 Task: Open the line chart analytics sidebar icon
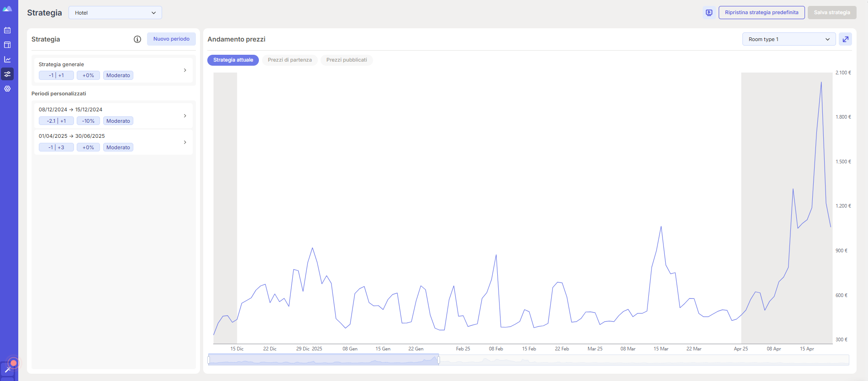click(x=7, y=59)
